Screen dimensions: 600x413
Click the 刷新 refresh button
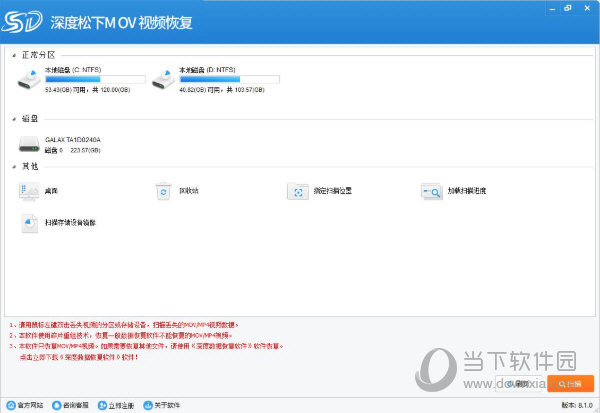tap(518, 384)
